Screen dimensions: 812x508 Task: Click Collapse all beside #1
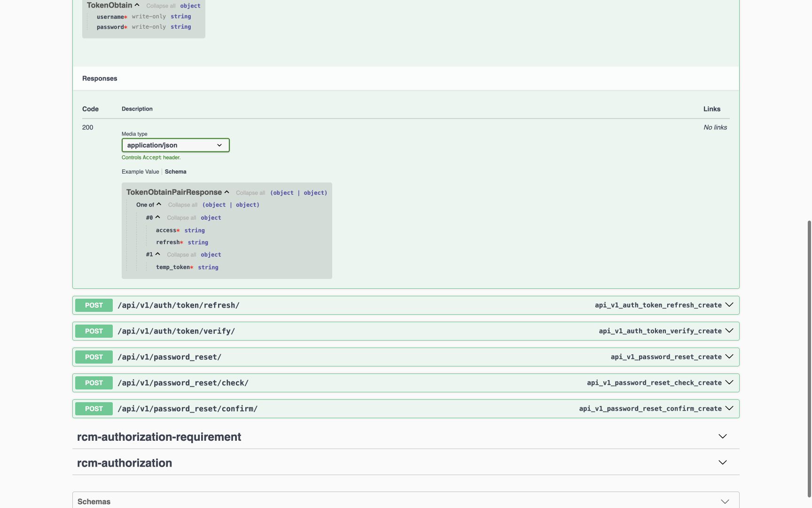(x=181, y=254)
